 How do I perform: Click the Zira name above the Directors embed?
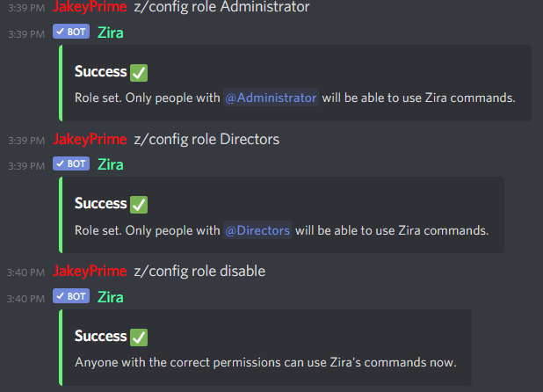pos(111,164)
